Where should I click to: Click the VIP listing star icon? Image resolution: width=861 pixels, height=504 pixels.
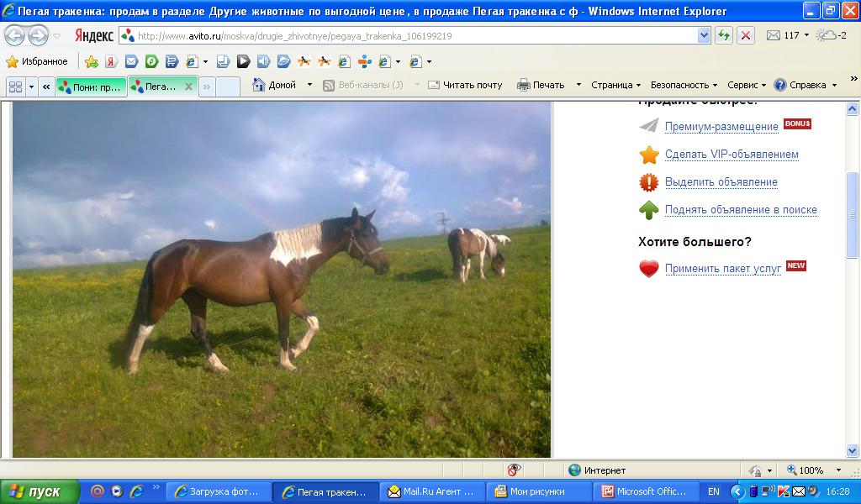[648, 155]
